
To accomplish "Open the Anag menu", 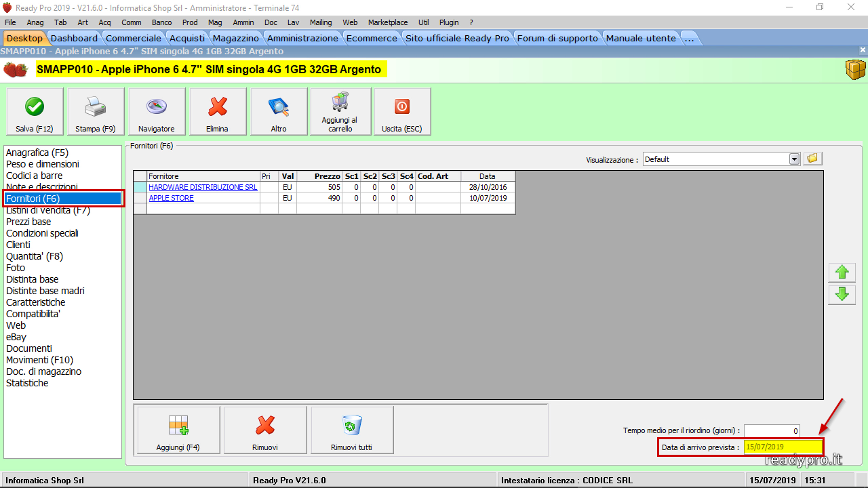I will pos(35,22).
